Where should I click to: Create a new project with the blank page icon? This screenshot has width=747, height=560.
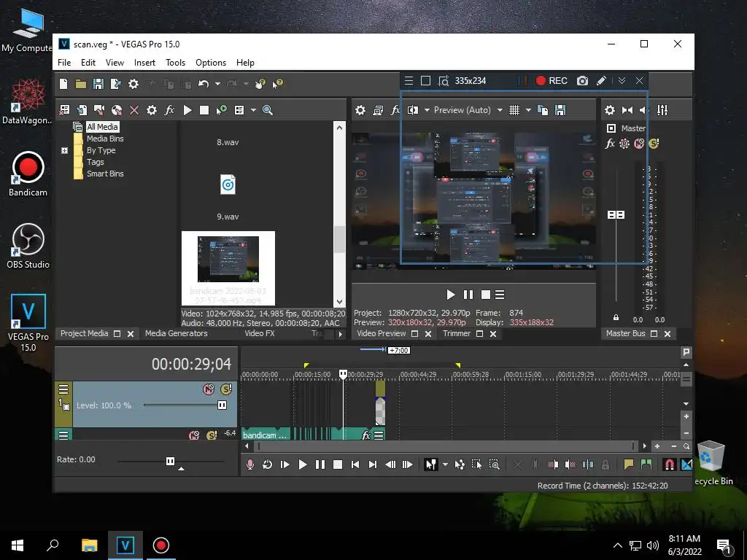tap(63, 84)
